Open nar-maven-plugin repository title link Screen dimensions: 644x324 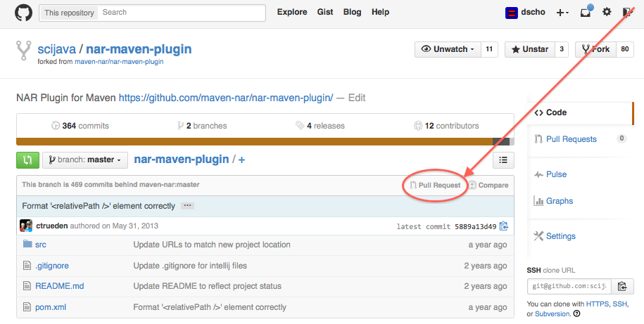pyautogui.click(x=139, y=49)
